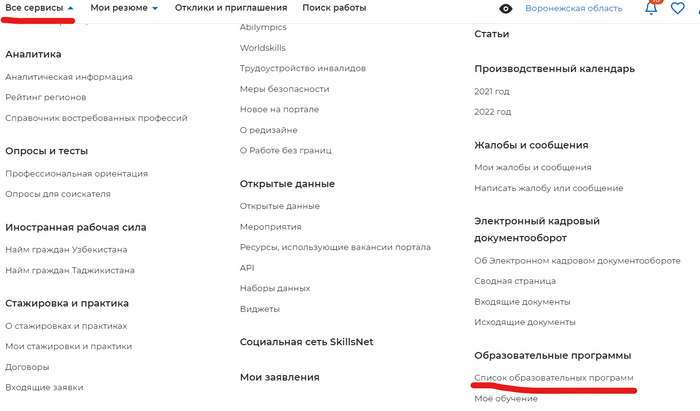Open Отклики и приглашения tab

[x=231, y=8]
